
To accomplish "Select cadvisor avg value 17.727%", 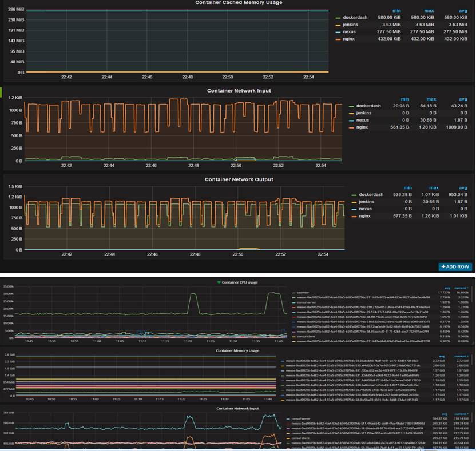I will 445,293.
